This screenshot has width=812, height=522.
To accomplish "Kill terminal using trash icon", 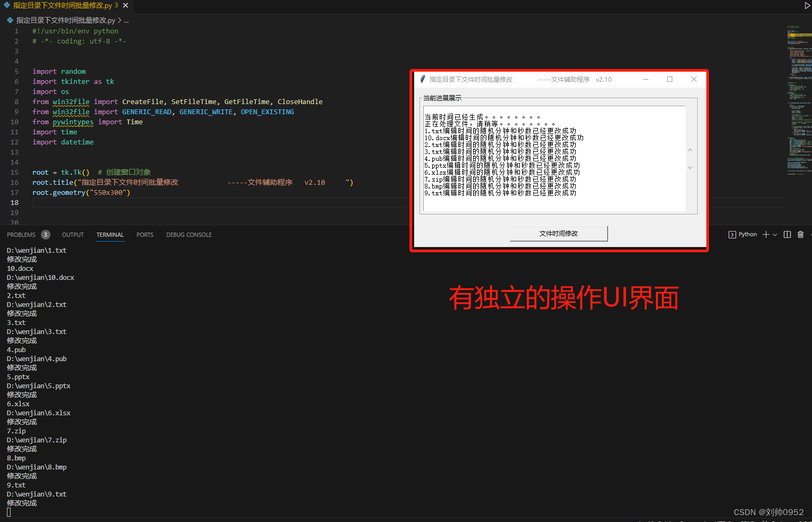I will point(800,234).
